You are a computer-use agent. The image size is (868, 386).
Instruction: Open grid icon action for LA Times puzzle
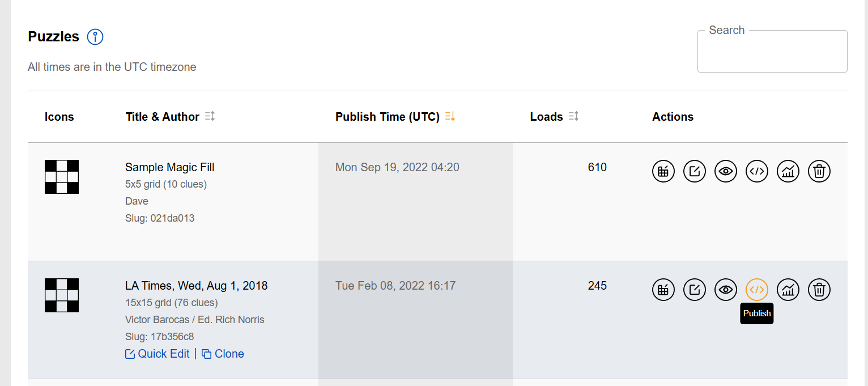663,289
